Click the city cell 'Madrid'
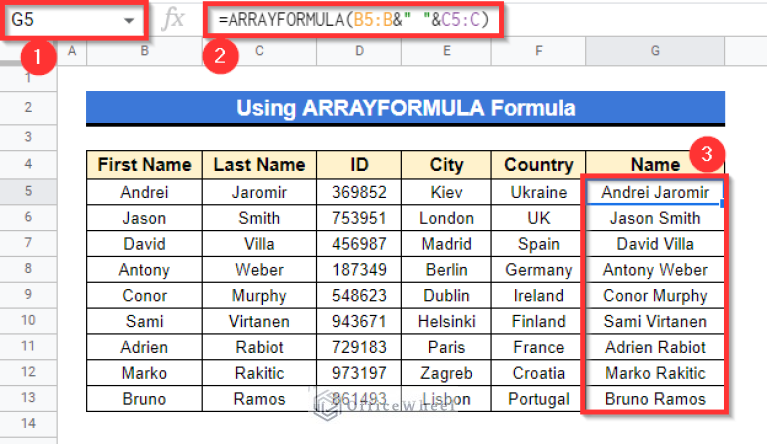This screenshot has height=444, width=767. tap(446, 244)
